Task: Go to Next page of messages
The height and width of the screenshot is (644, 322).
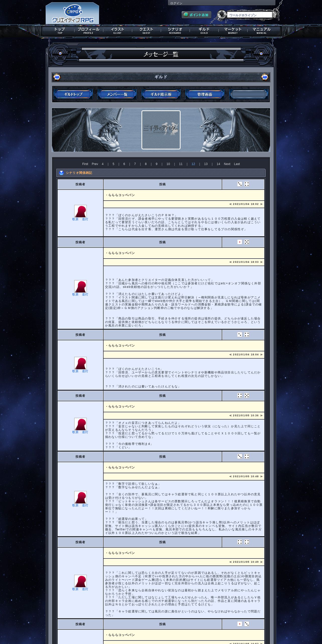Action: 227,164
